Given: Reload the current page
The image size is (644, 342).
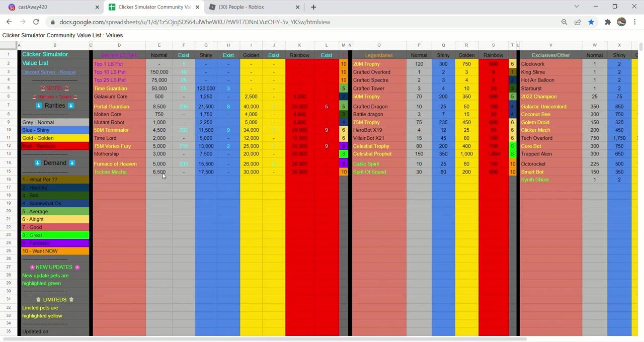Looking at the screenshot, I should pyautogui.click(x=36, y=22).
